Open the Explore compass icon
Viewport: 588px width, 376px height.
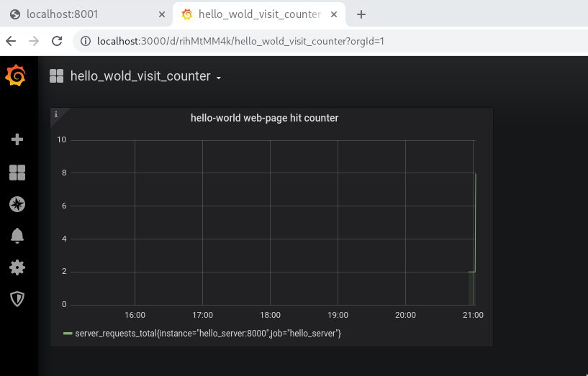click(17, 204)
